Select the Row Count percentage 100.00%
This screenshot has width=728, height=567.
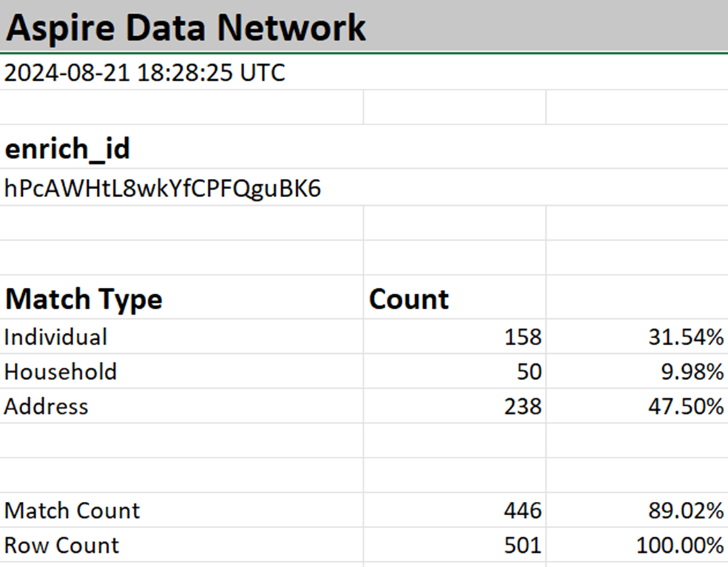click(x=637, y=545)
